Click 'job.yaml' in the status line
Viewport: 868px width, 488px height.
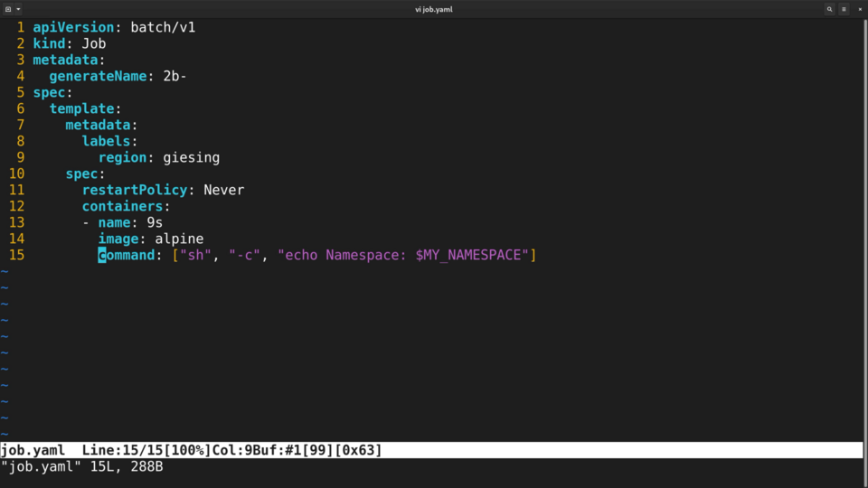pos(33,450)
